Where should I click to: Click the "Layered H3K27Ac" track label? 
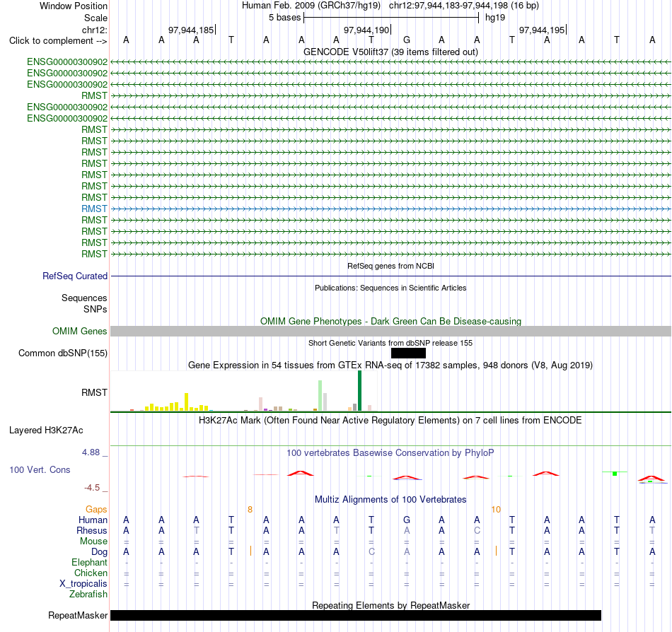[46, 431]
